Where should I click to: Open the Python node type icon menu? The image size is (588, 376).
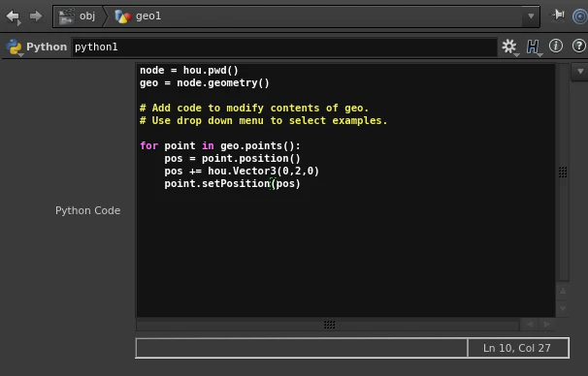click(14, 47)
